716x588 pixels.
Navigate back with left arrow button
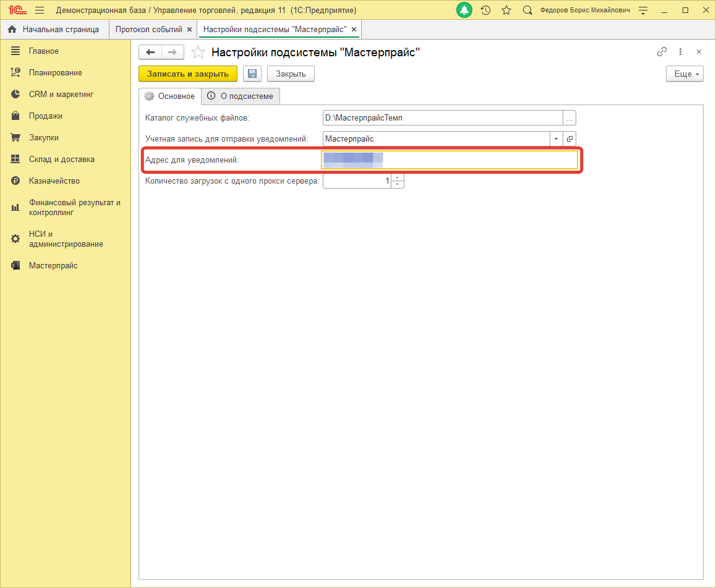(150, 53)
